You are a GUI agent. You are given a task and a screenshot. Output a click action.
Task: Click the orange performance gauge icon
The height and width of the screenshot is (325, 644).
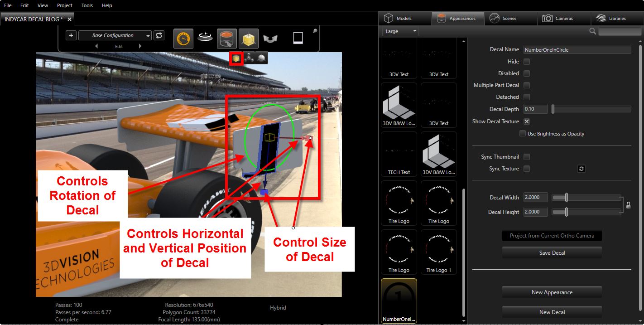183,39
